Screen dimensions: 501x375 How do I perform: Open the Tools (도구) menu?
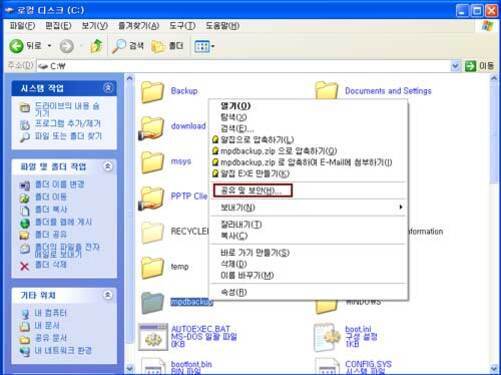pyautogui.click(x=182, y=26)
